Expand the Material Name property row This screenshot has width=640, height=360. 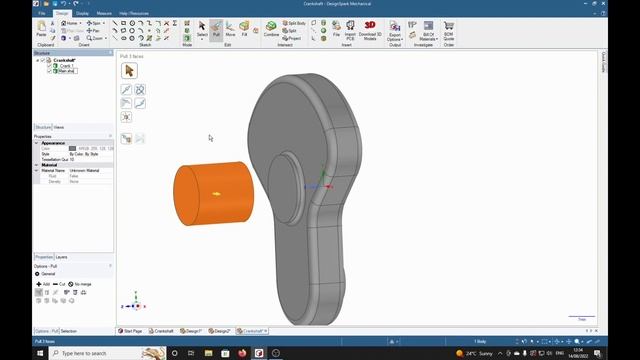point(36,171)
